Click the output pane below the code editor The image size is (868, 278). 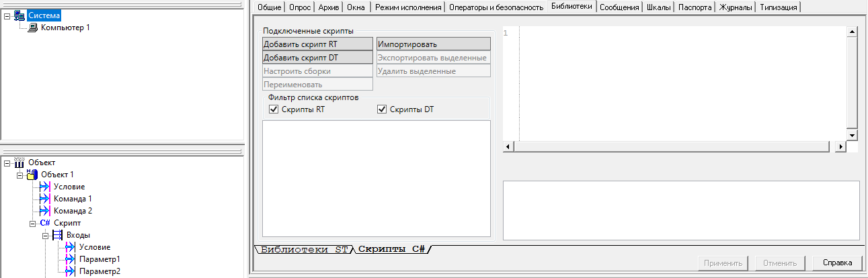tap(681, 210)
